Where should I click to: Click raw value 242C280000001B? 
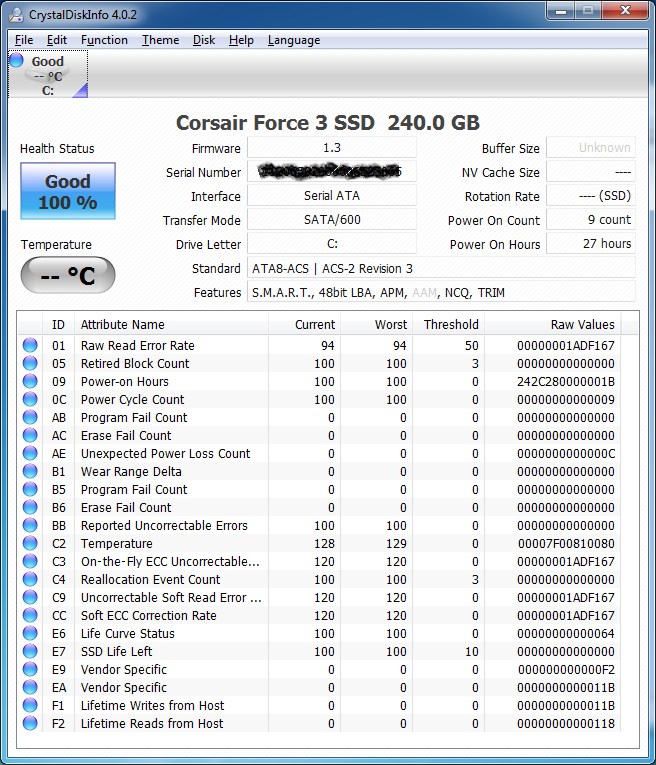(566, 382)
